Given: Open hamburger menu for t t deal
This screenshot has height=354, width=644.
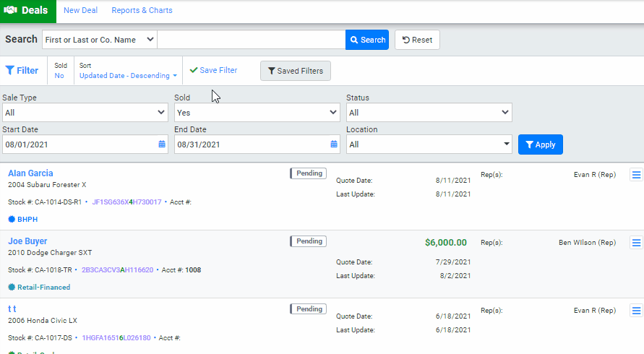Looking at the screenshot, I should click(636, 311).
